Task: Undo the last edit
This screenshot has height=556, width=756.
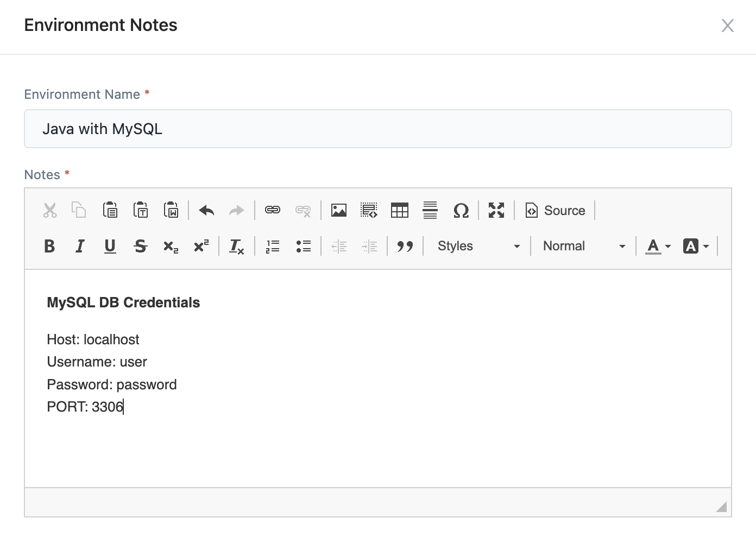Action: tap(206, 210)
